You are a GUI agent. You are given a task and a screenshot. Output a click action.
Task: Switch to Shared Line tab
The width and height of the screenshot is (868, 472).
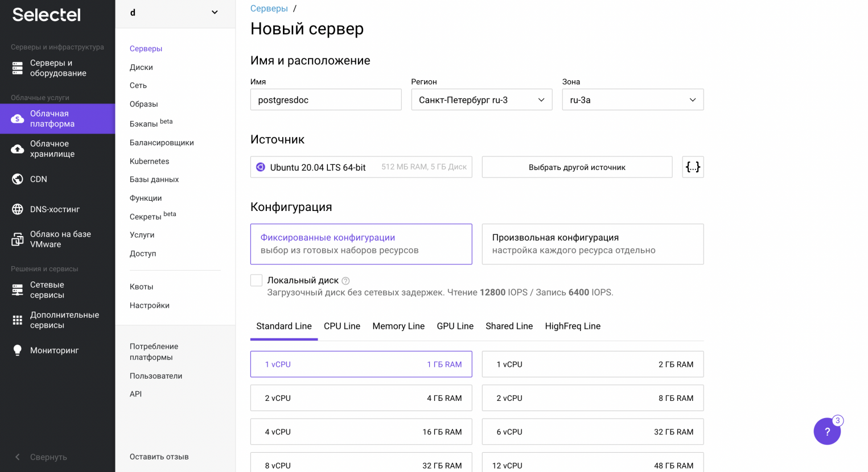(509, 326)
